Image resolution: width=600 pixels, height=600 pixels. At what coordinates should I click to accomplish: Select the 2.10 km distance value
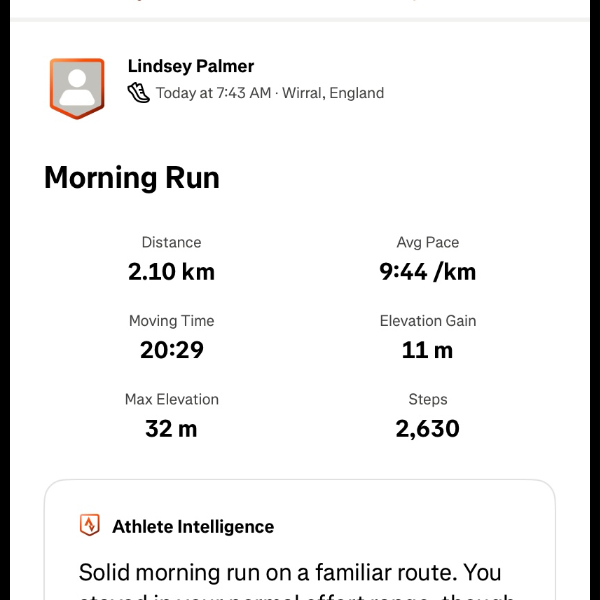(x=171, y=271)
